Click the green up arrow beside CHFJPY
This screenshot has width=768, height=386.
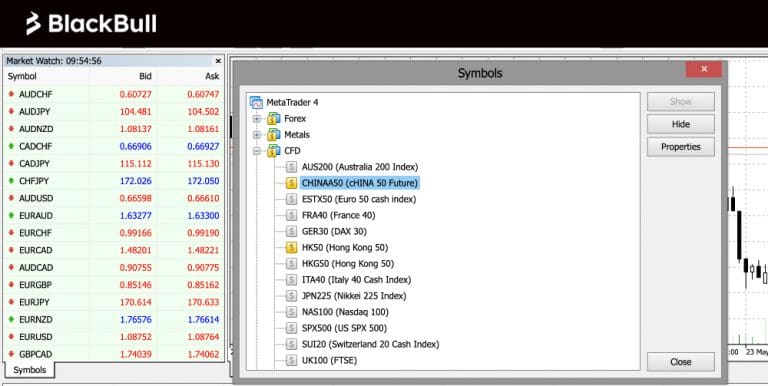pyautogui.click(x=11, y=181)
